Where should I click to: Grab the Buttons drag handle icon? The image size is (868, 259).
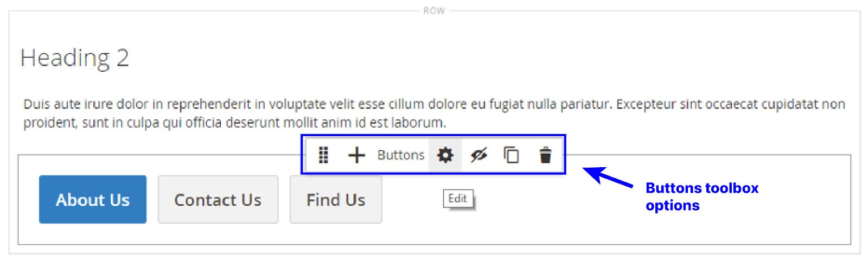(323, 155)
